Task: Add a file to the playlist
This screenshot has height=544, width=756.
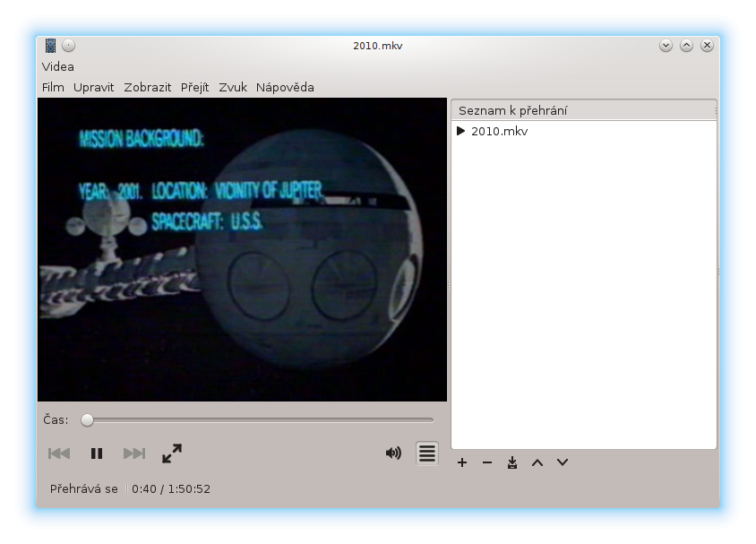Action: pyautogui.click(x=462, y=463)
